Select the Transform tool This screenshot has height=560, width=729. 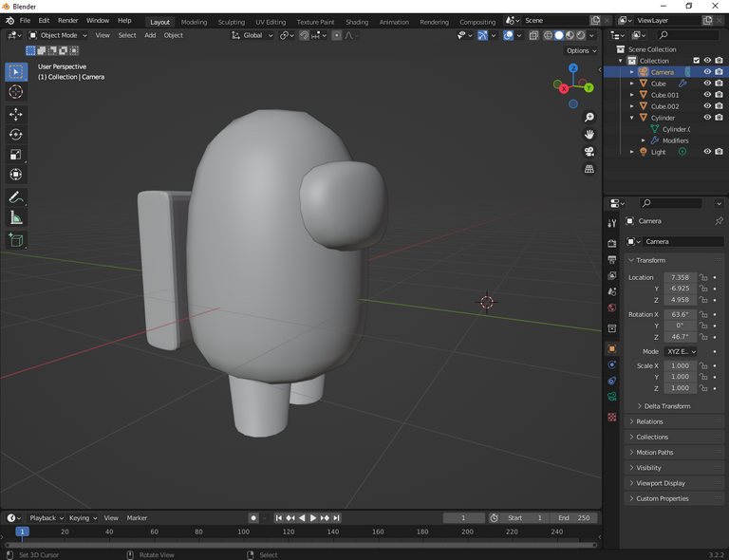pyautogui.click(x=16, y=175)
